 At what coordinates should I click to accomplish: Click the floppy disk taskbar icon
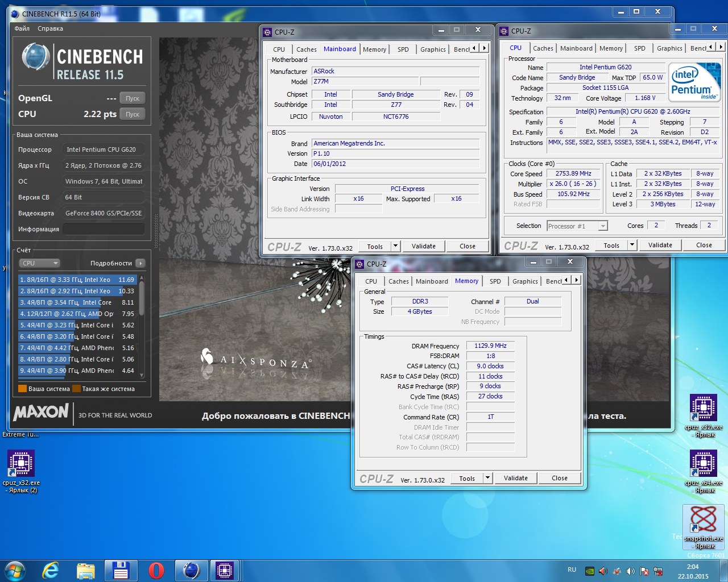click(x=121, y=571)
